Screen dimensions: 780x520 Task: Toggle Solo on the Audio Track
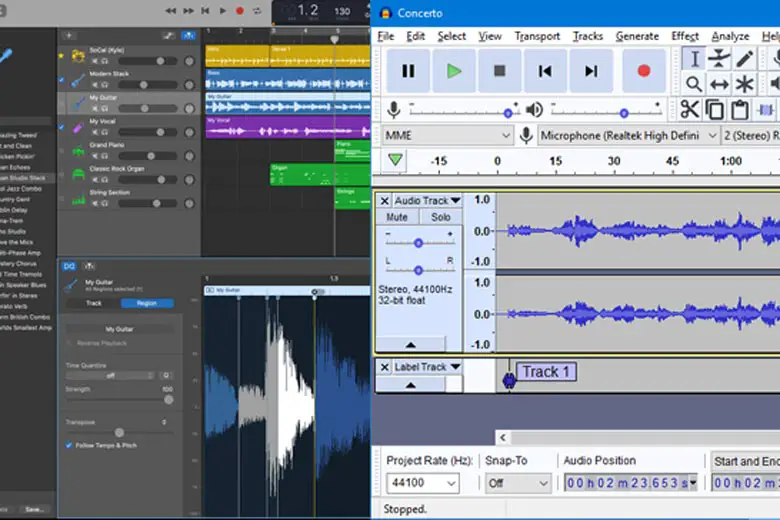pos(441,217)
